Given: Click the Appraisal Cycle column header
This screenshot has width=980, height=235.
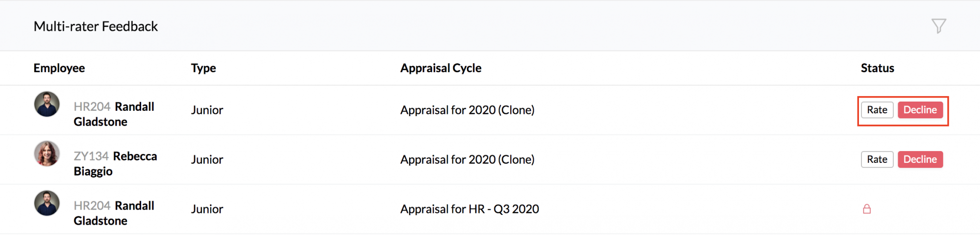Looking at the screenshot, I should 441,68.
